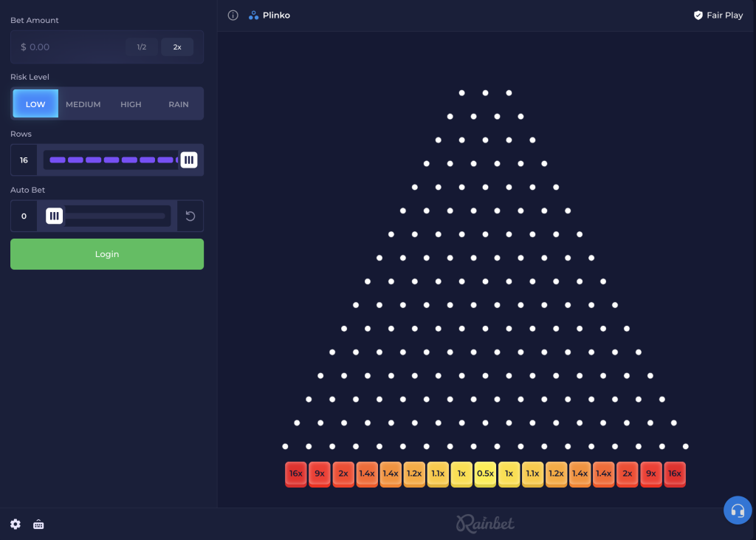
Task: Open the keyboard hotkeys icon
Action: (38, 524)
